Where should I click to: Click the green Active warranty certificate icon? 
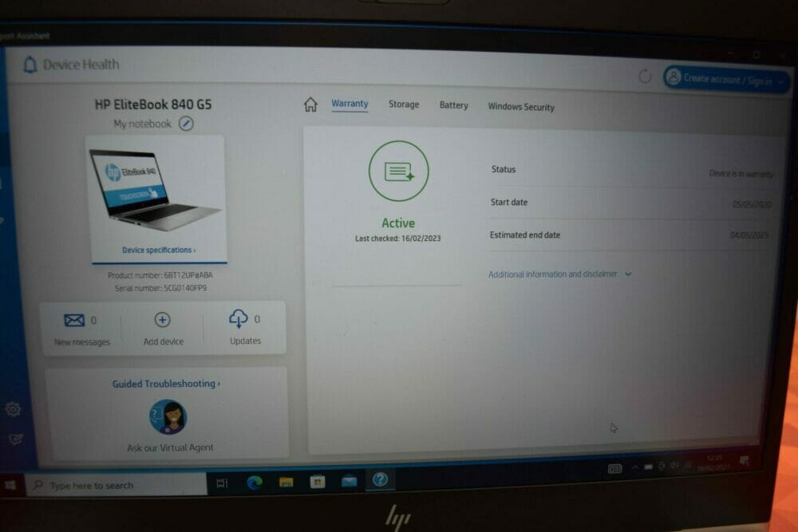(398, 171)
